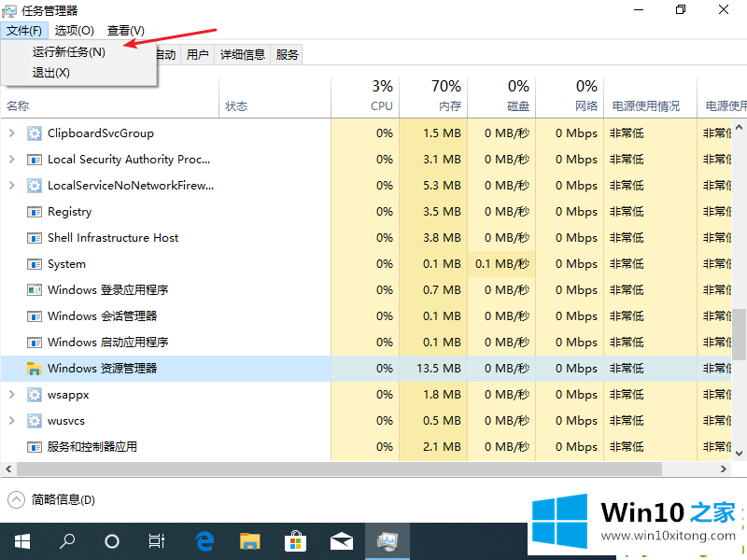
Task: Switch to the 详细信息 tab
Action: (x=243, y=55)
